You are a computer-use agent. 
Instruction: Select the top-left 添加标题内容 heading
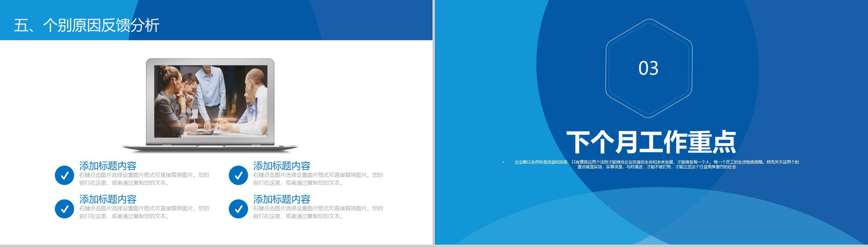tap(107, 166)
